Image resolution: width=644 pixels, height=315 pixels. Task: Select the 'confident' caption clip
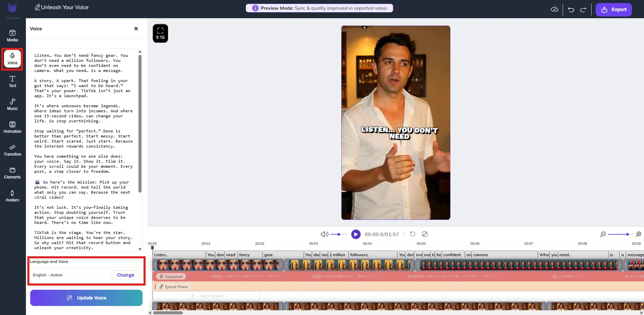[x=453, y=255]
